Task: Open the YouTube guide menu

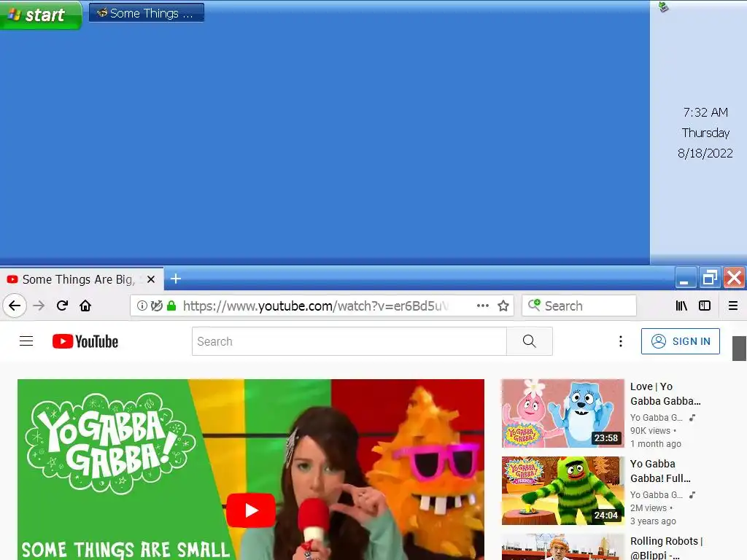Action: point(26,341)
